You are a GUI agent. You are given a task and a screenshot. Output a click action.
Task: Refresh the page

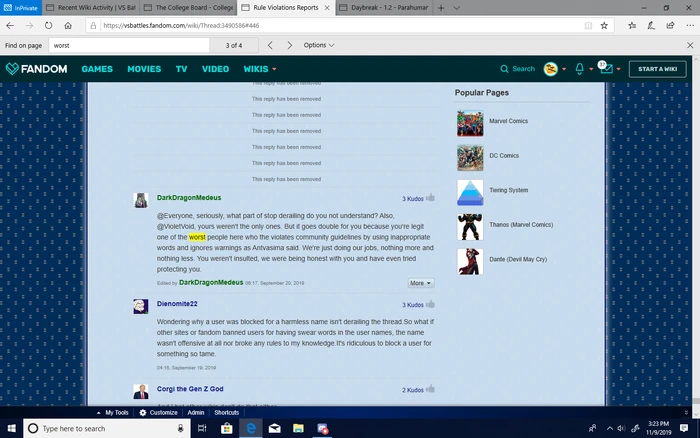[48, 25]
